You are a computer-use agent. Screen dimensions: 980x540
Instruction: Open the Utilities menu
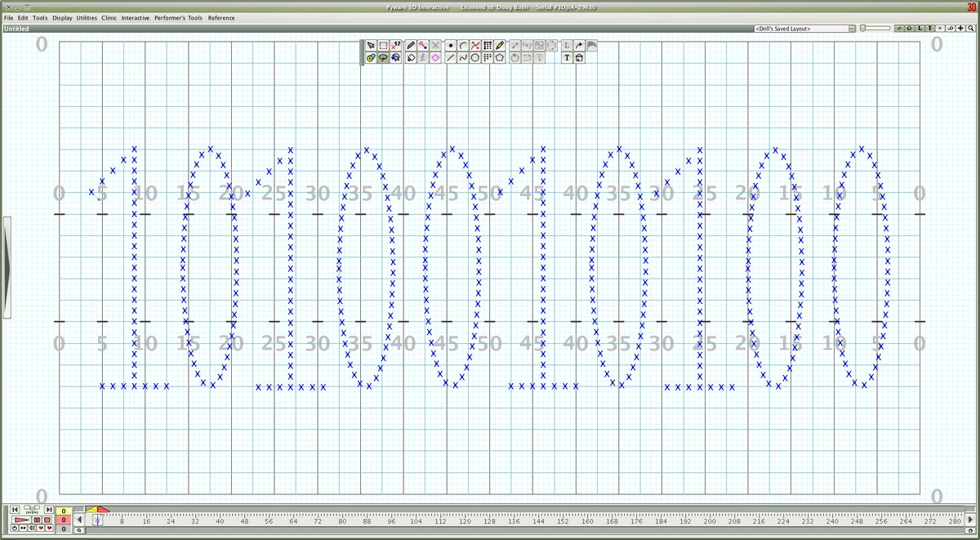pyautogui.click(x=87, y=18)
